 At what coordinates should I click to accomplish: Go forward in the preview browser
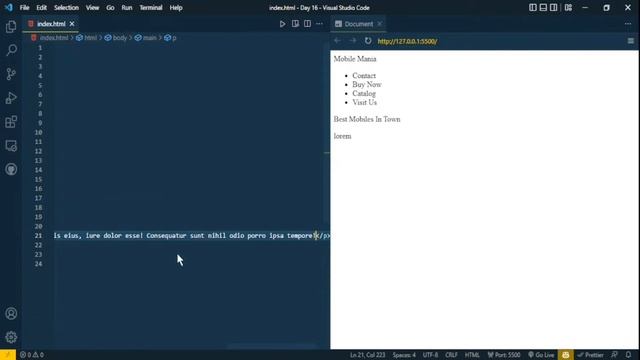coord(353,41)
